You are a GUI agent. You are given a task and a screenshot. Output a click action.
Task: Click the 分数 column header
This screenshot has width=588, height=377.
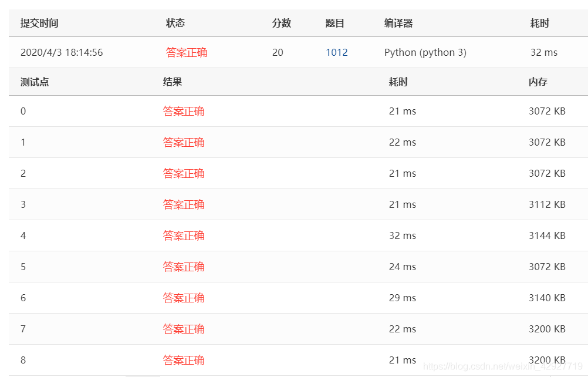[281, 23]
